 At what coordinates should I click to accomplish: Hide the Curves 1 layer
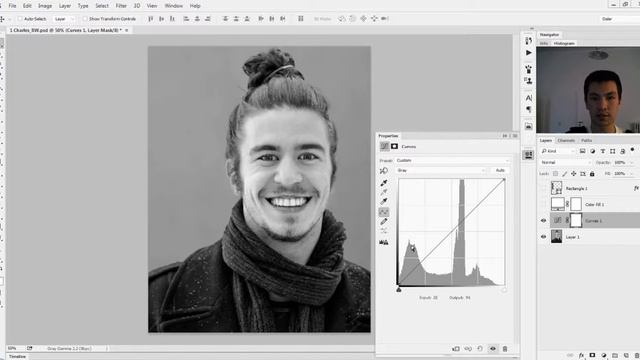click(543, 221)
